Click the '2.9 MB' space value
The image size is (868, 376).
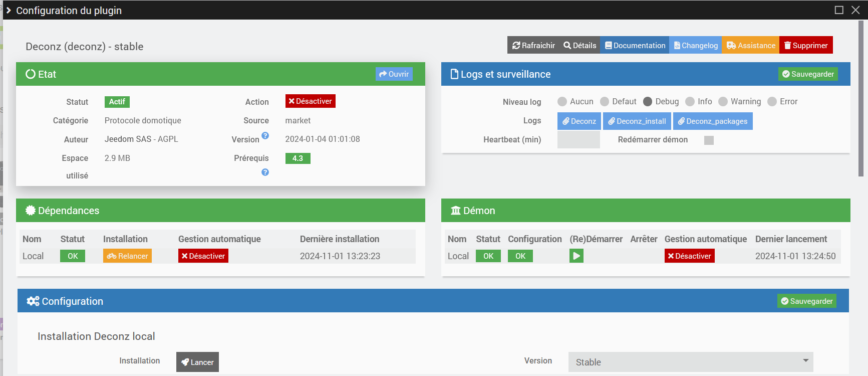coord(117,158)
